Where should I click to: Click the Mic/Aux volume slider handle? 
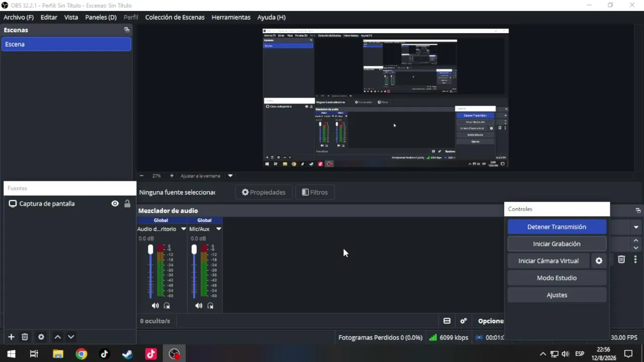tap(194, 250)
